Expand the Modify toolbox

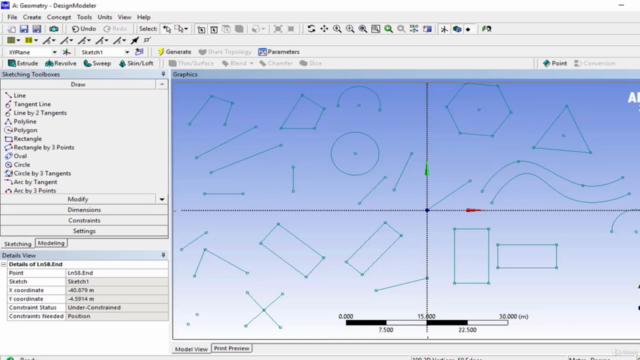point(78,199)
